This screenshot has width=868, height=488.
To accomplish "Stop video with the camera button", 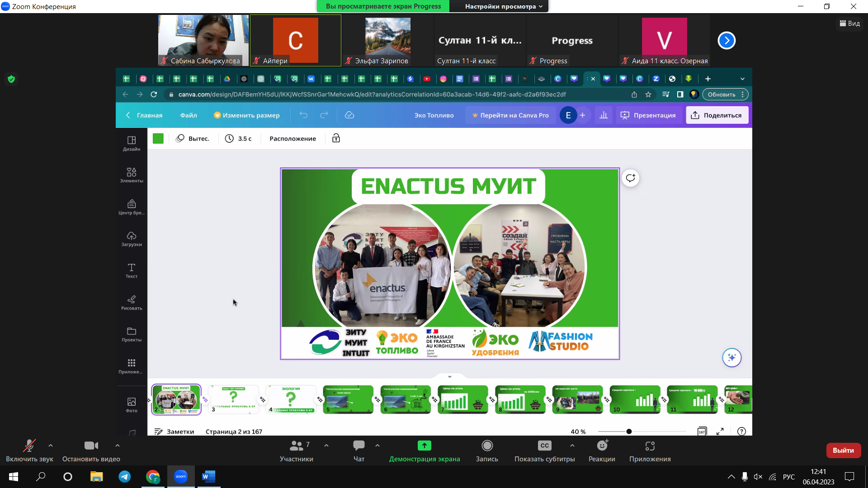I will tap(91, 451).
